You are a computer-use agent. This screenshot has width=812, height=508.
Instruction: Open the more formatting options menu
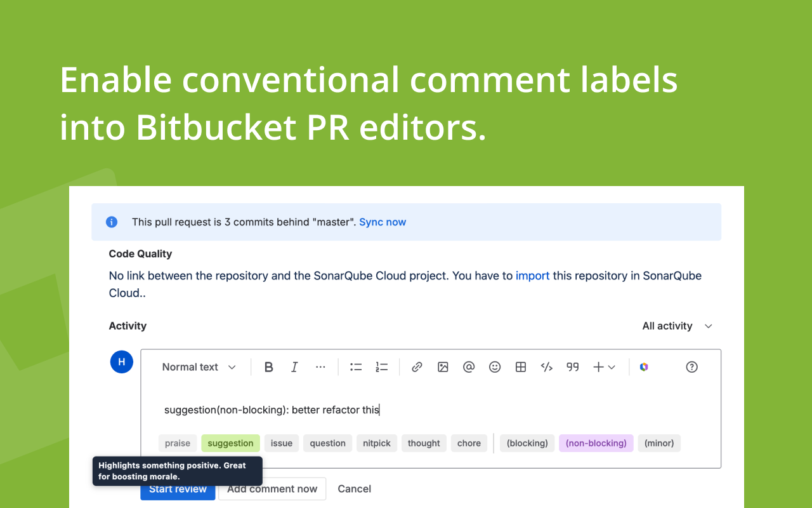click(320, 366)
